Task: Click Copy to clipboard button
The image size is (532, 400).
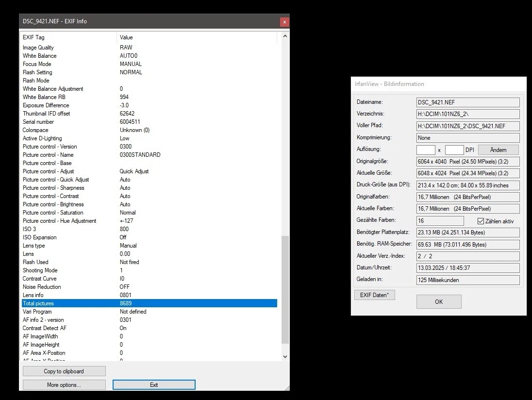Action: [x=64, y=371]
